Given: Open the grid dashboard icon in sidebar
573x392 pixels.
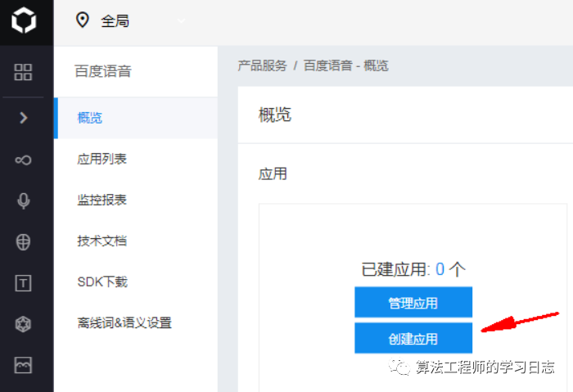Looking at the screenshot, I should pos(23,72).
